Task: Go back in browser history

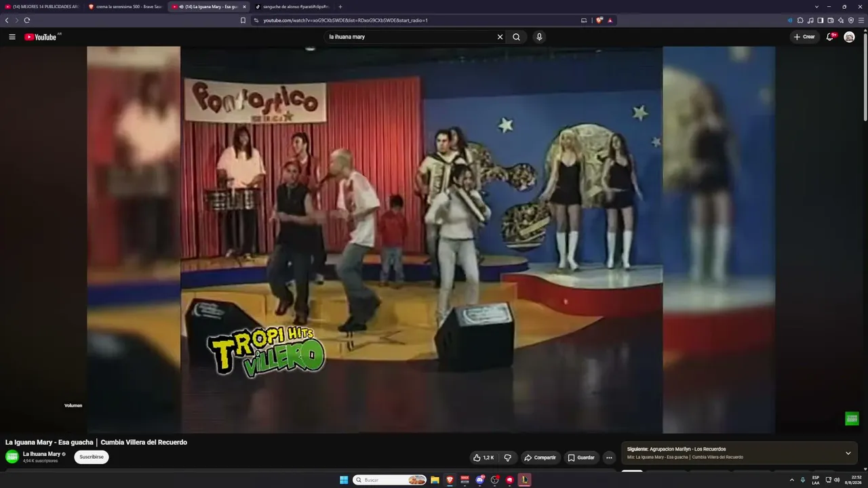Action: pos(7,20)
